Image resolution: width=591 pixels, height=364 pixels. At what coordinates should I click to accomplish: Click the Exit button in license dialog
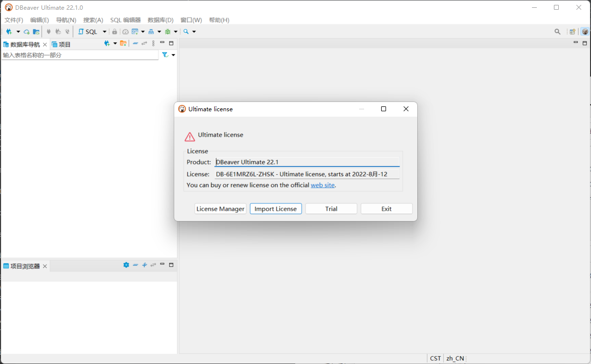[x=387, y=209]
